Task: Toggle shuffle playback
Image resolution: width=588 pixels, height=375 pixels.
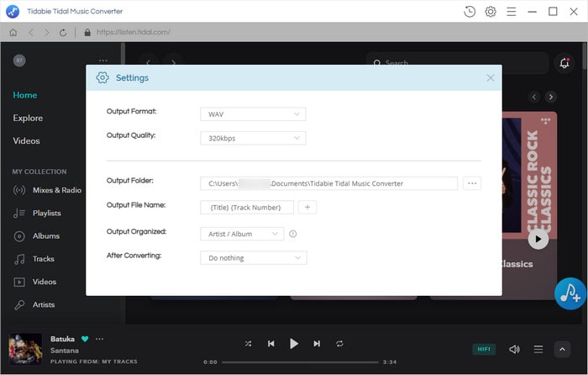Action: point(249,343)
